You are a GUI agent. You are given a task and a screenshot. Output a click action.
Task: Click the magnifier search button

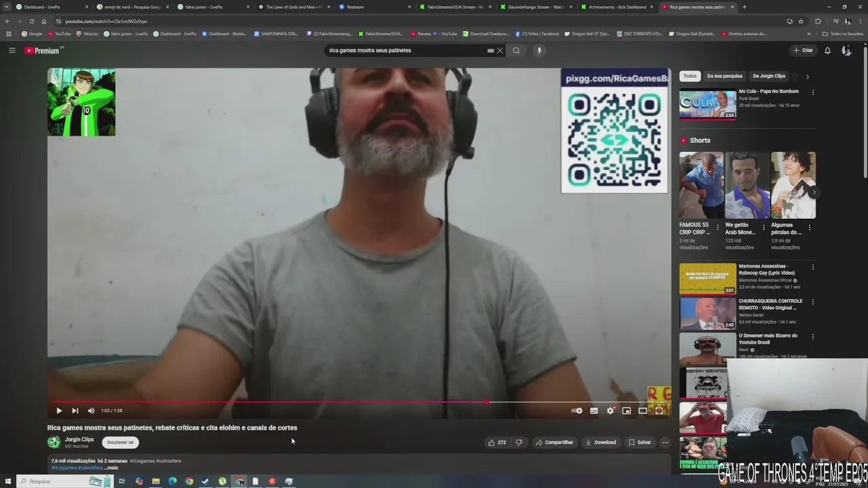click(516, 50)
